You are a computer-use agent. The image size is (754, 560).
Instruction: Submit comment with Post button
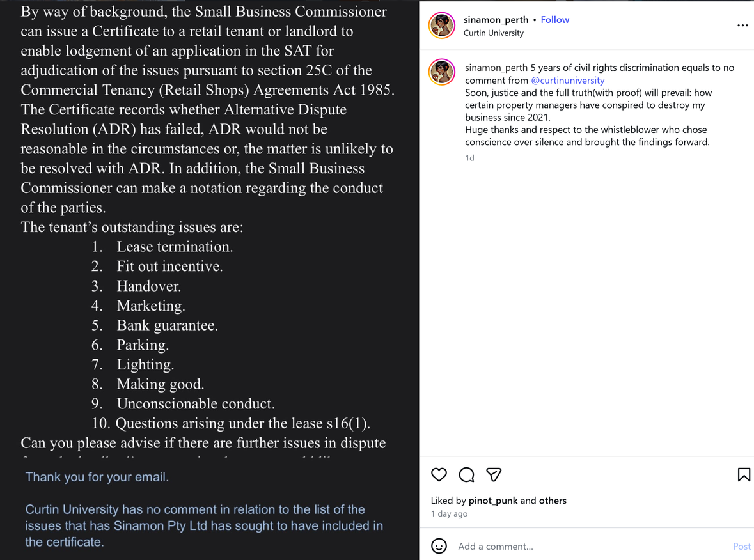click(x=741, y=546)
